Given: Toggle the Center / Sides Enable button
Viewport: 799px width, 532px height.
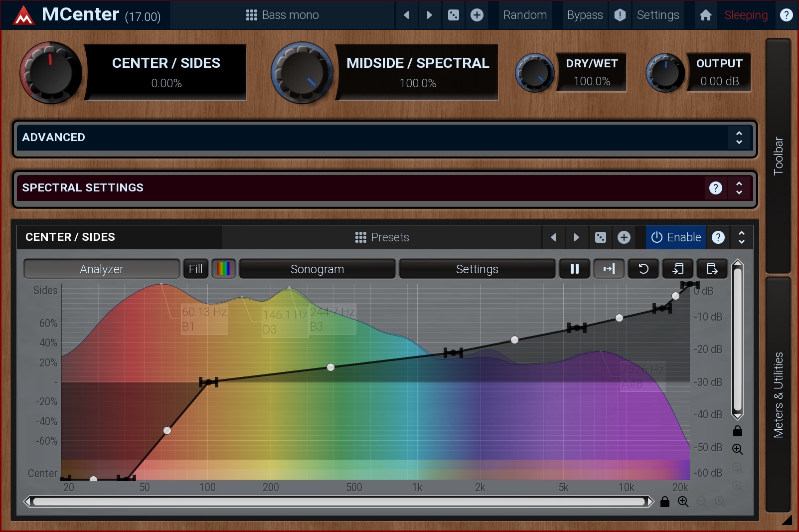Looking at the screenshot, I should 676,237.
